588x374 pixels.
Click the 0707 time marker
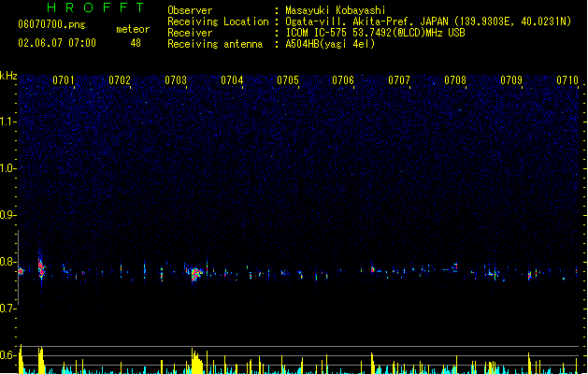(x=399, y=80)
